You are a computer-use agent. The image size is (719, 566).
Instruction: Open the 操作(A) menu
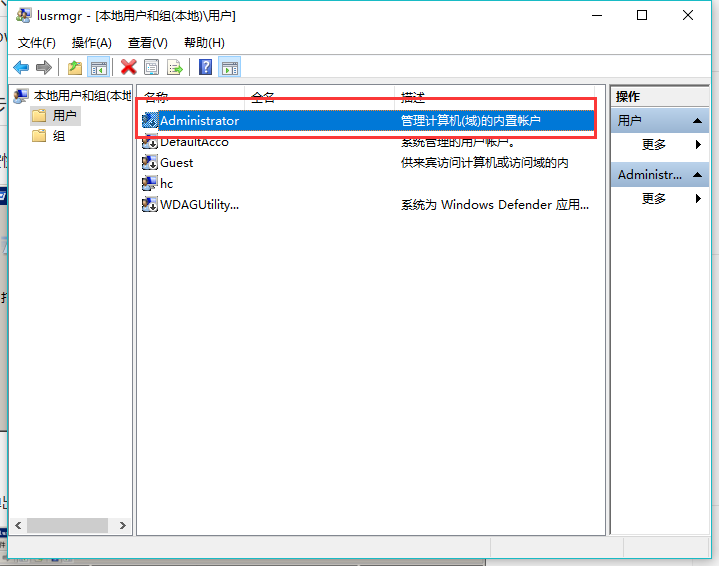(x=92, y=43)
